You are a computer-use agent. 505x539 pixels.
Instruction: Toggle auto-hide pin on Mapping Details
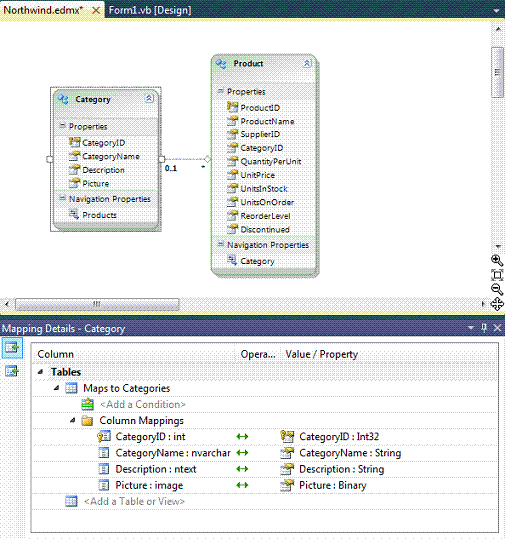[x=484, y=328]
